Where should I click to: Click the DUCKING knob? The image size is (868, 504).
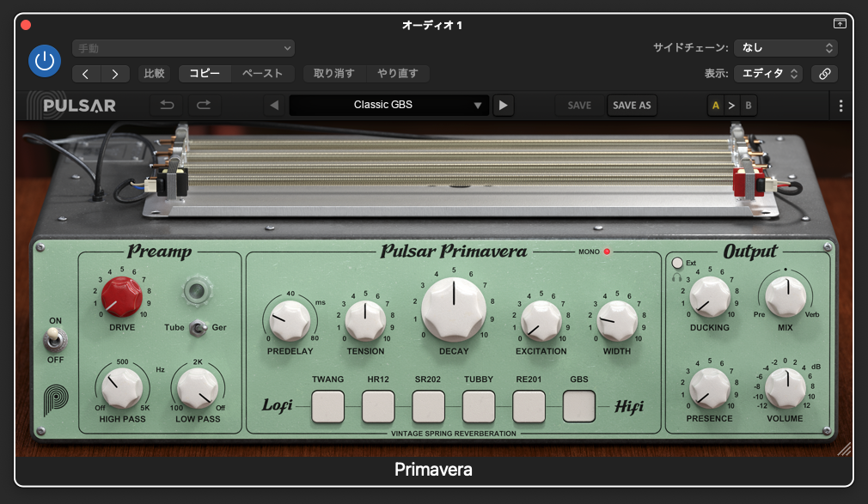pos(710,297)
